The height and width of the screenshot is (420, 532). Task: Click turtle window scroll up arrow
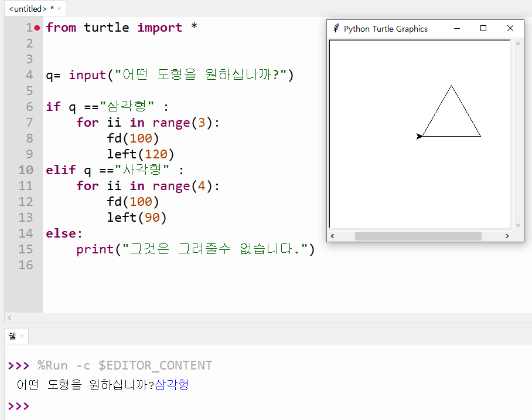click(518, 43)
